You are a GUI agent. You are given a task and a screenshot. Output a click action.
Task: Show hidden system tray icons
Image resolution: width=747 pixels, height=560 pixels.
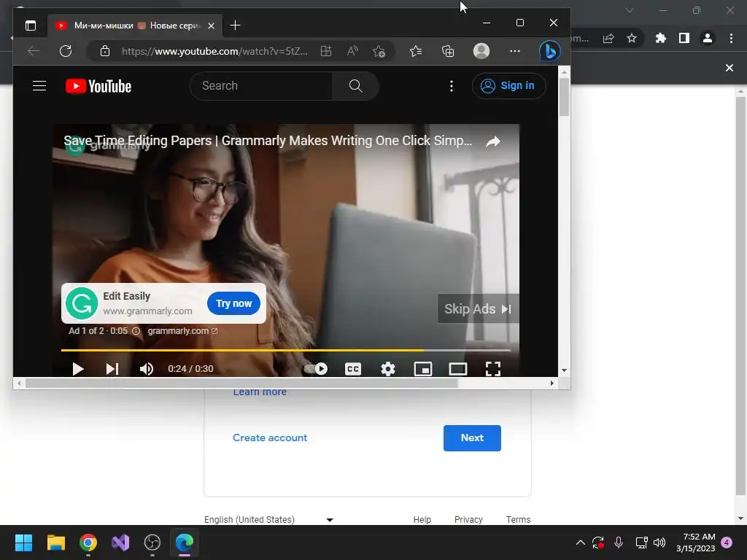coord(580,542)
